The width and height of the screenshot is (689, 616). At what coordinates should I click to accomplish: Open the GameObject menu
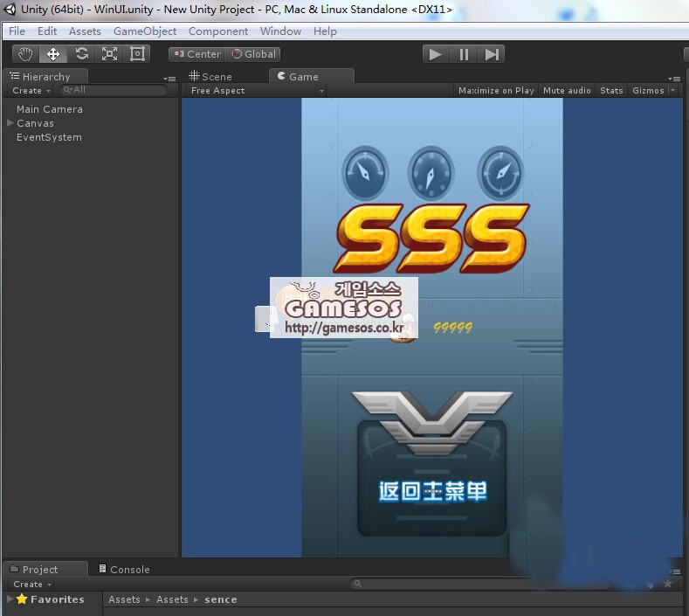145,31
